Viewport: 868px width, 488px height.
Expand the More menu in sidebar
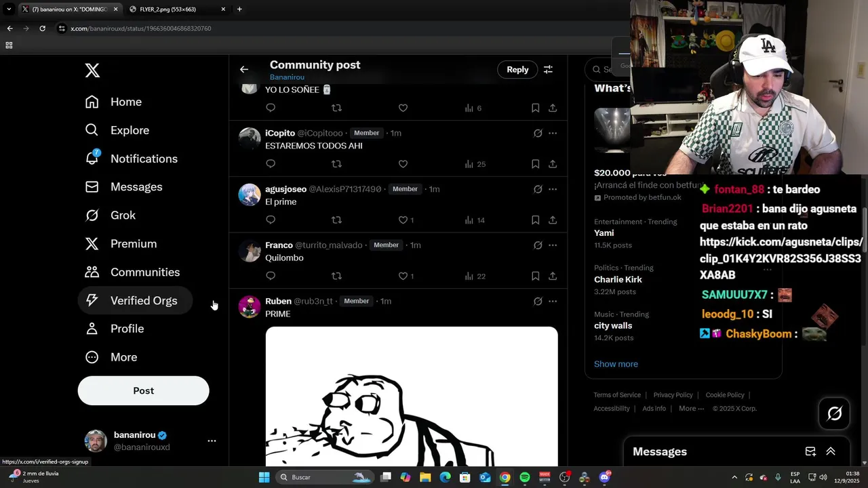click(111, 357)
